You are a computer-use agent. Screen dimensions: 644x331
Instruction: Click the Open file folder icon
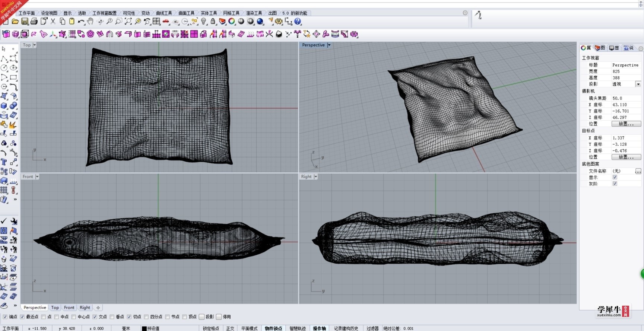[x=15, y=22]
